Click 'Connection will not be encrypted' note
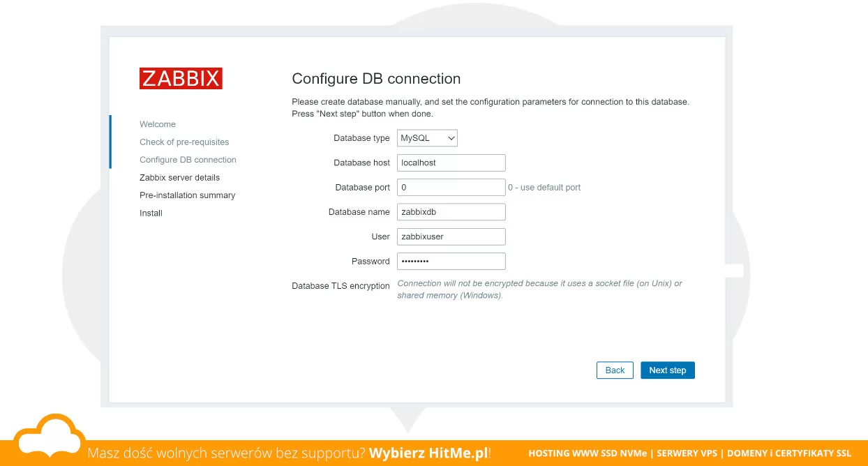868x466 pixels. [539, 290]
